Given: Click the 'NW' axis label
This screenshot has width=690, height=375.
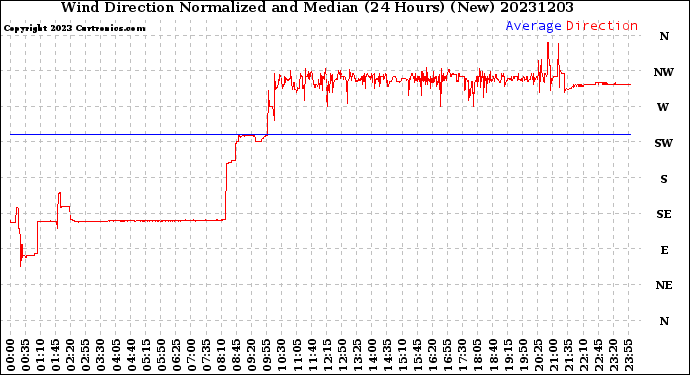Looking at the screenshot, I should pos(664,72).
